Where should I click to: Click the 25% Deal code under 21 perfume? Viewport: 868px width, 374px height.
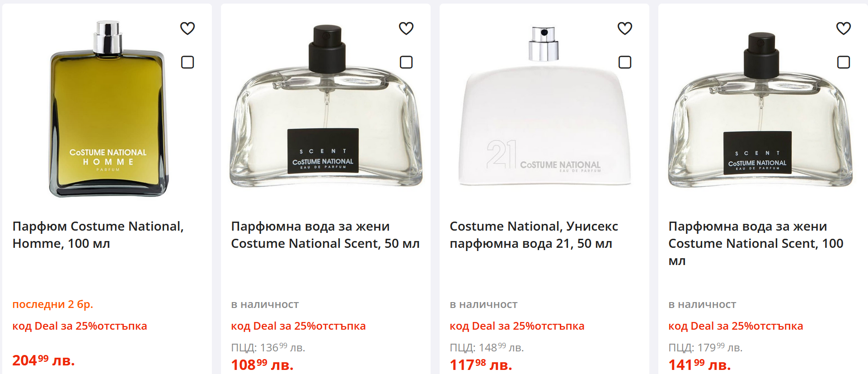(x=517, y=326)
